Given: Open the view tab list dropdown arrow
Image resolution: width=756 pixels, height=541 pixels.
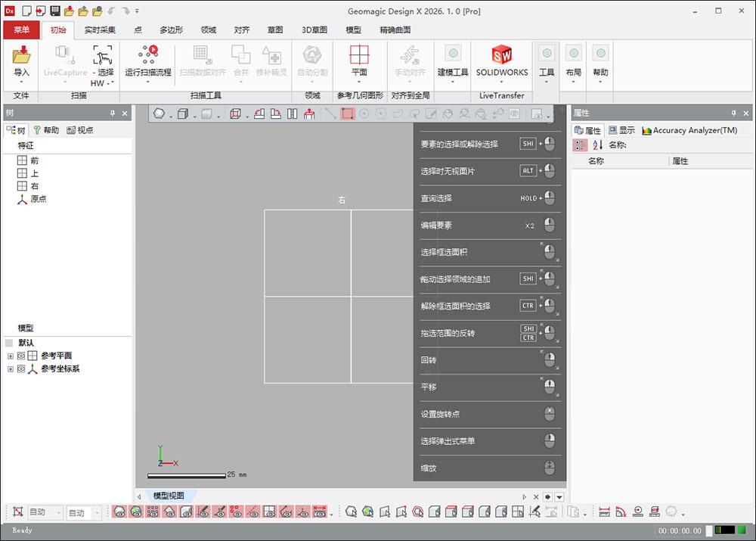Looking at the screenshot, I should (x=559, y=496).
